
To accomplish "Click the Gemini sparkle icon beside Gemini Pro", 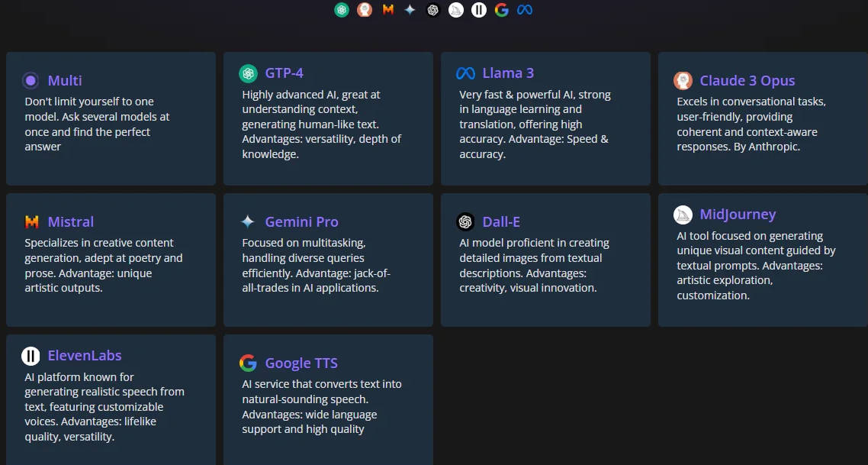I will [247, 221].
